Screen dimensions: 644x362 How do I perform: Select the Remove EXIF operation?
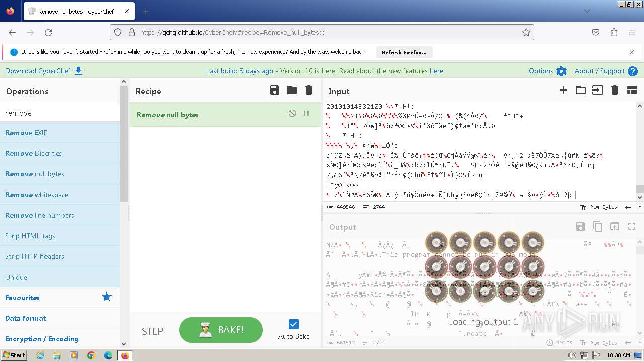[x=60, y=133]
